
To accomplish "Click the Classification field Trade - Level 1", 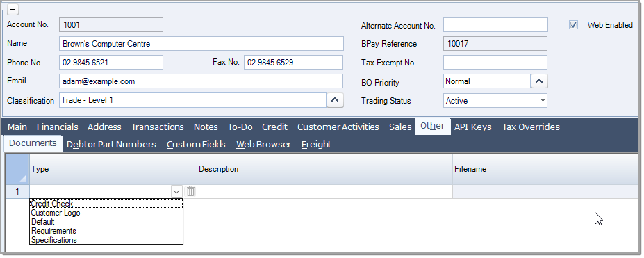I will pos(192,100).
